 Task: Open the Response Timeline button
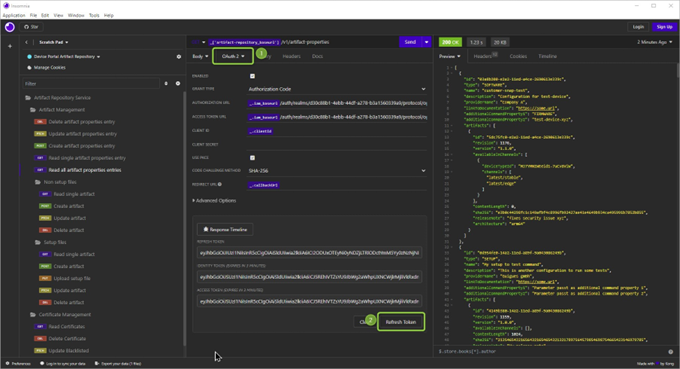225,229
